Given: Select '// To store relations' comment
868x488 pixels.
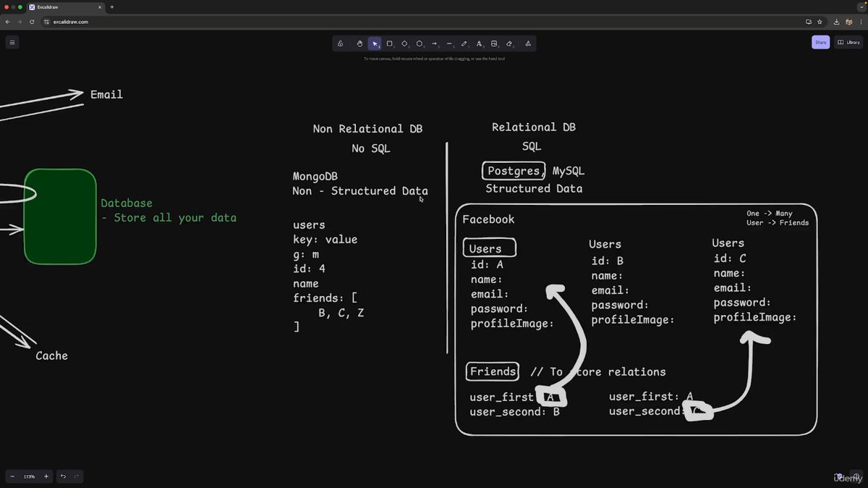Looking at the screenshot, I should [x=597, y=371].
